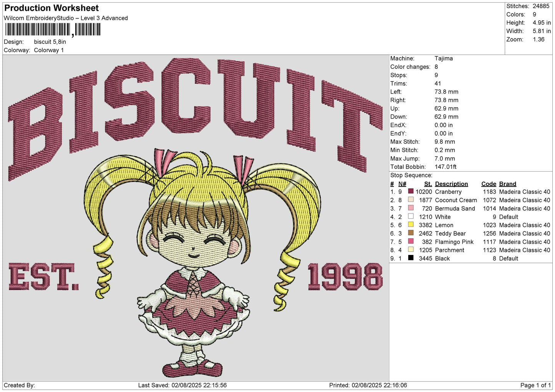Click stitch count 1205 in Parchment row
Image resolution: width=555 pixels, height=392 pixels.
tap(426, 250)
